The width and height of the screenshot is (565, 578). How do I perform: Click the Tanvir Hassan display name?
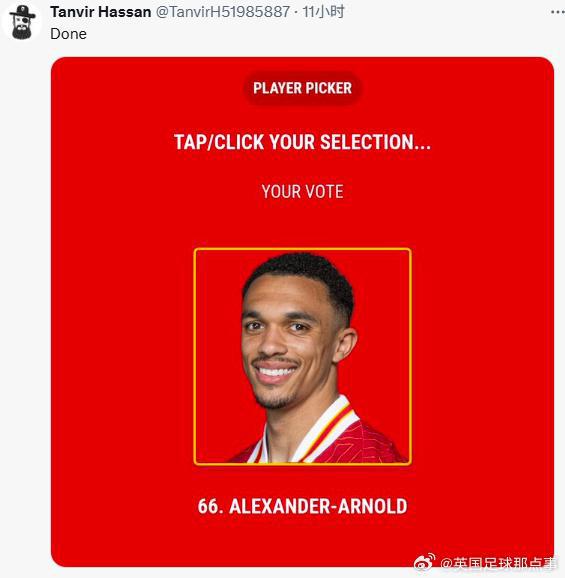tap(101, 12)
